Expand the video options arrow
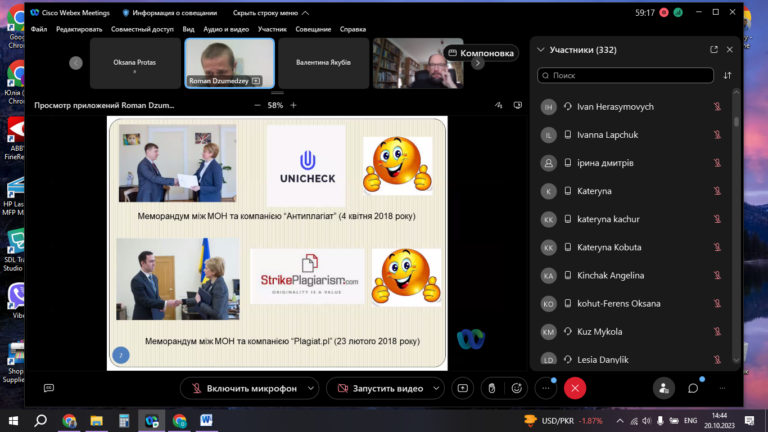768x432 pixels. pos(436,388)
